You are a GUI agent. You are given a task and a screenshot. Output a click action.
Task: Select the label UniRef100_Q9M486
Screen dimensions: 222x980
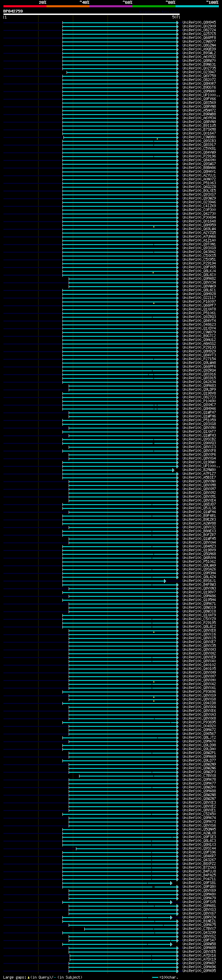click(x=199, y=596)
